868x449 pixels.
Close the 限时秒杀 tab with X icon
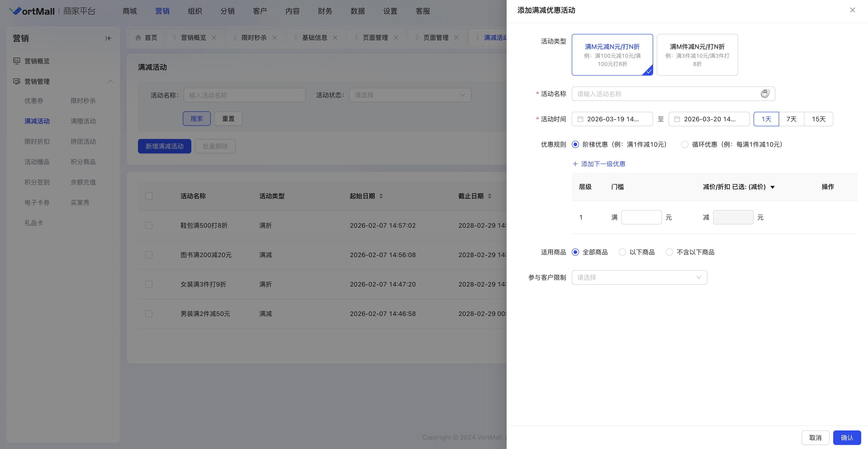click(275, 38)
